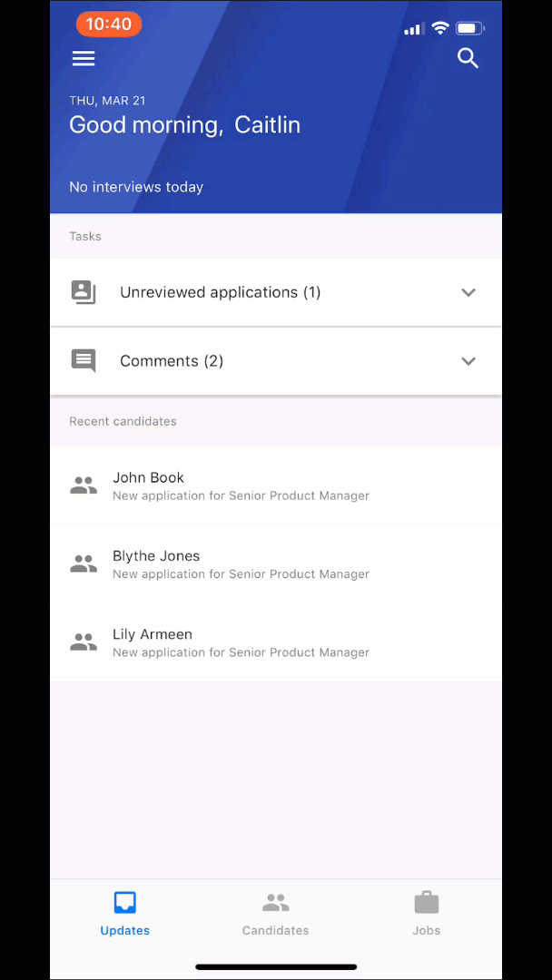Select the people icon beside Blythe Jones
Screen dimensions: 552x980
coord(84,563)
